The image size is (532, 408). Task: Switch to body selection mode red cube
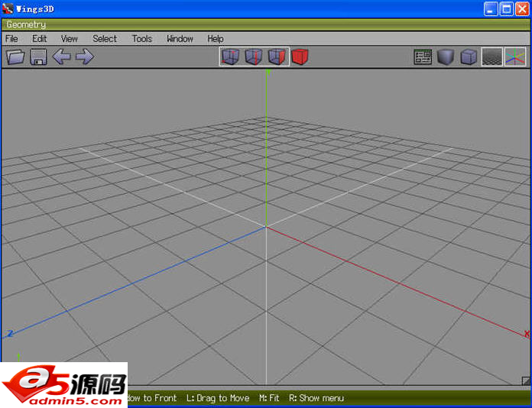click(x=300, y=57)
